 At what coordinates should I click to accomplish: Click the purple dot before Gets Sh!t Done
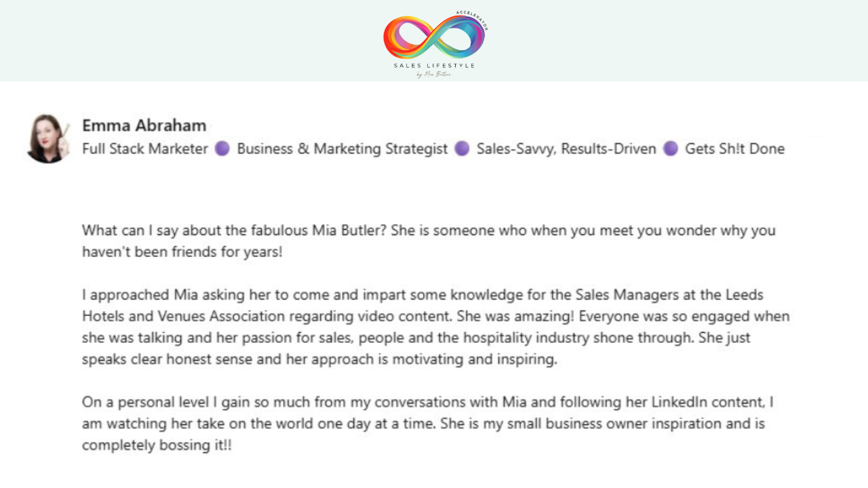671,148
